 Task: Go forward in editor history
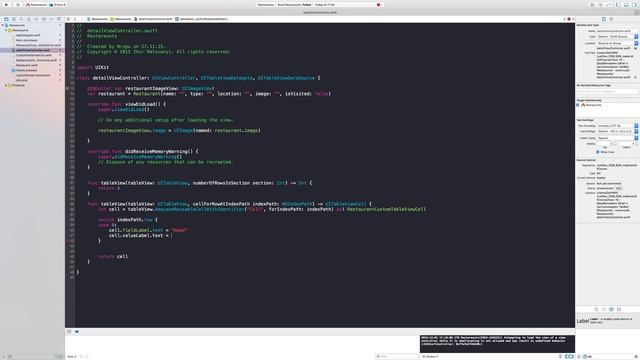click(82, 19)
